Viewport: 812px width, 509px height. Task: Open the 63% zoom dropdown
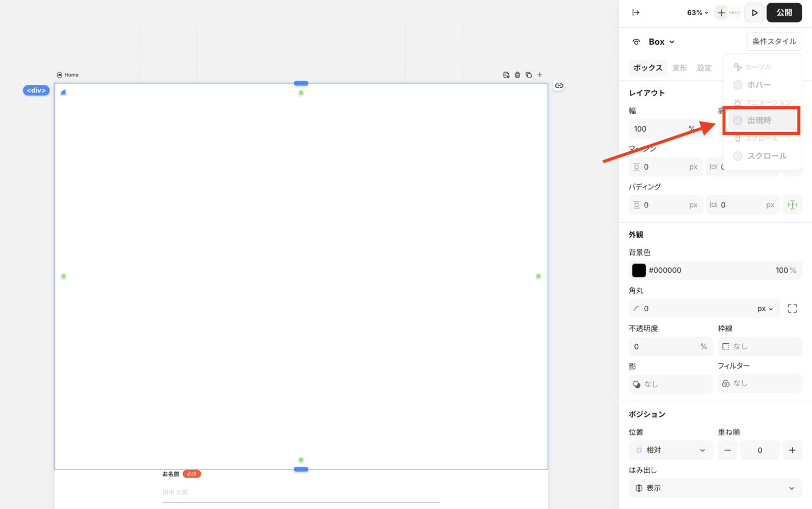(x=697, y=12)
